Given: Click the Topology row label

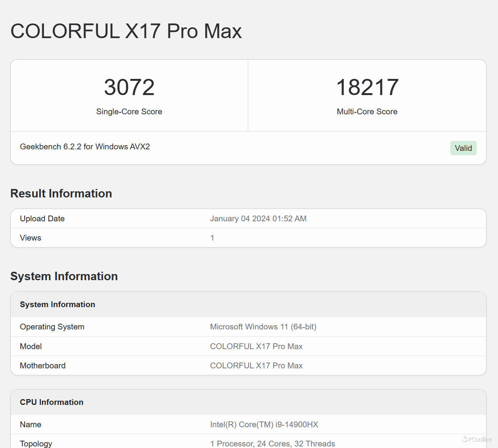Looking at the screenshot, I should click(x=36, y=444).
